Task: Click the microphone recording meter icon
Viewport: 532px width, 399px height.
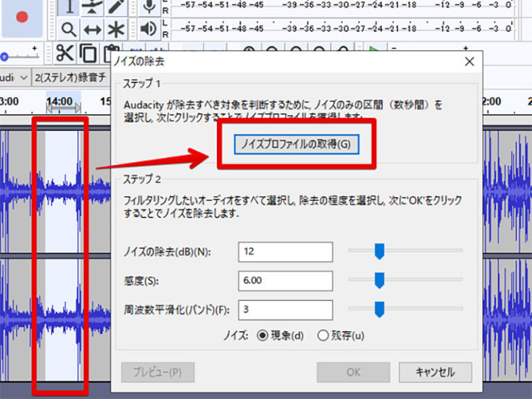Action: click(149, 7)
